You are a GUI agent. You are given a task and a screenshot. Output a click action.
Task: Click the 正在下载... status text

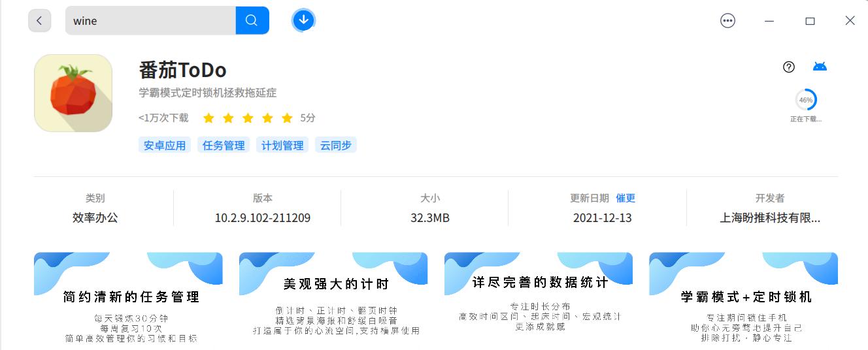[x=806, y=119]
